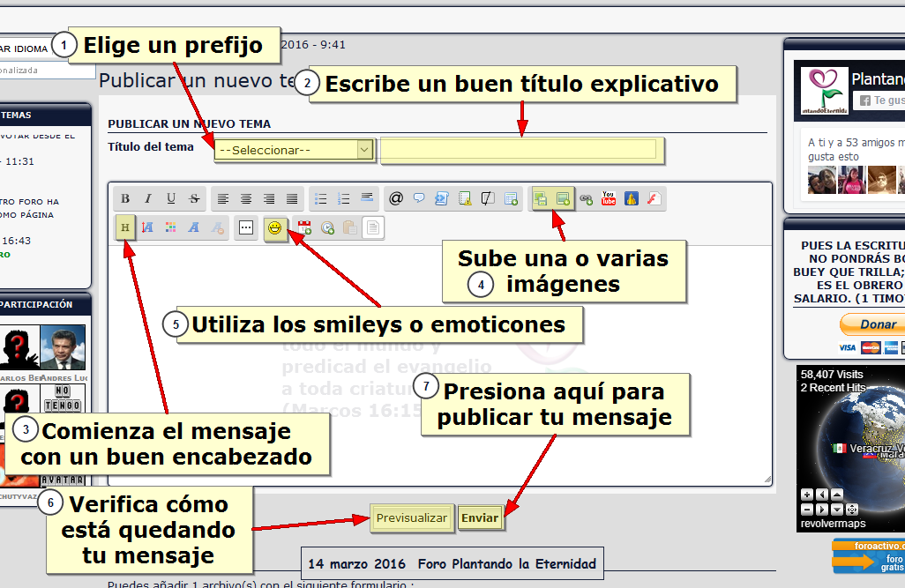
Task: Insert a YouTube video
Action: click(609, 198)
